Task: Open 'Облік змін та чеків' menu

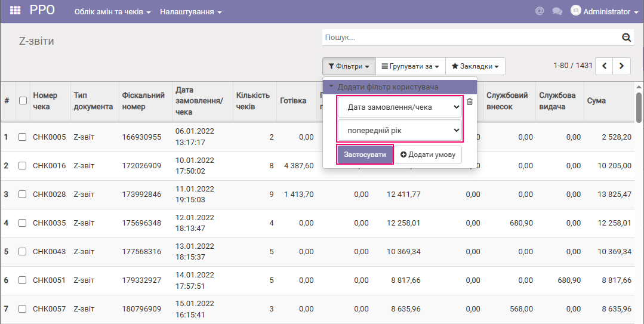Action: [x=112, y=12]
